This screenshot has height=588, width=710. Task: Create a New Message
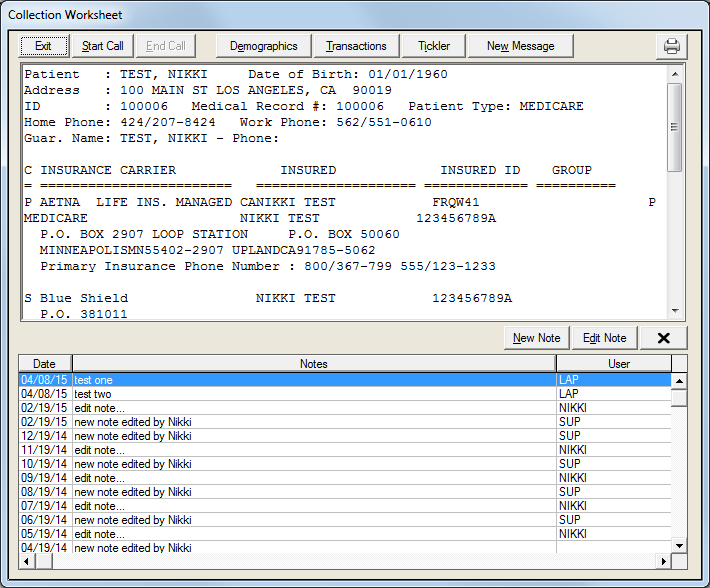click(518, 46)
